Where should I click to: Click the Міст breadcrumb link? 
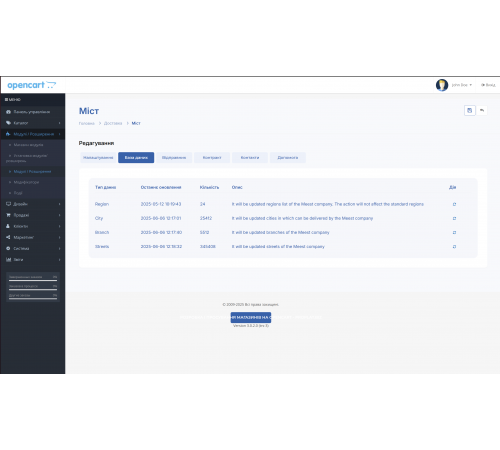[x=136, y=123]
